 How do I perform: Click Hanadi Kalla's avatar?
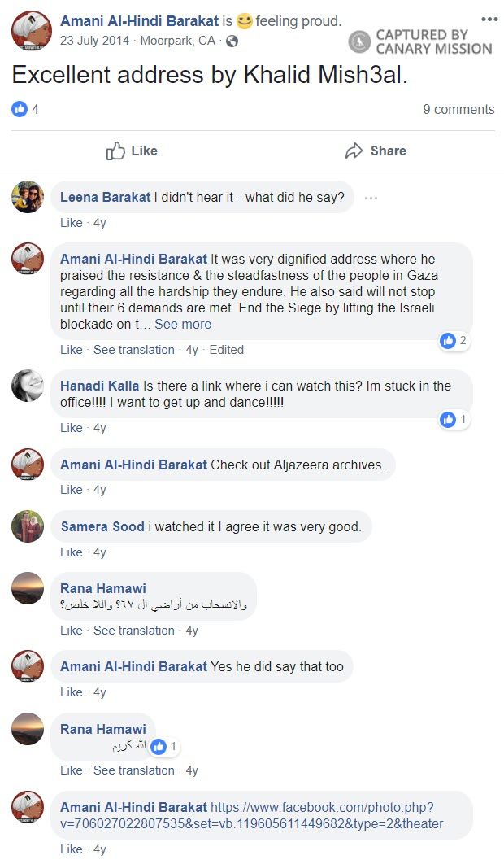point(28,386)
